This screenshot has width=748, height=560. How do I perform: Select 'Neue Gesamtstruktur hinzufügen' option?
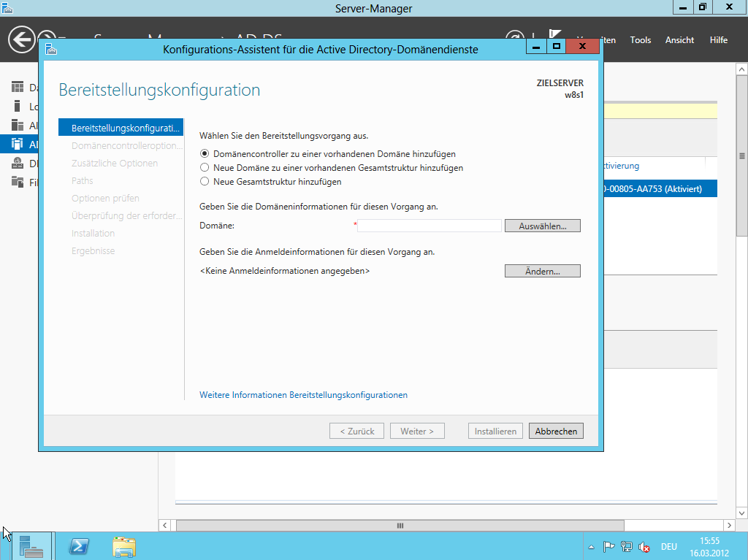(x=205, y=182)
